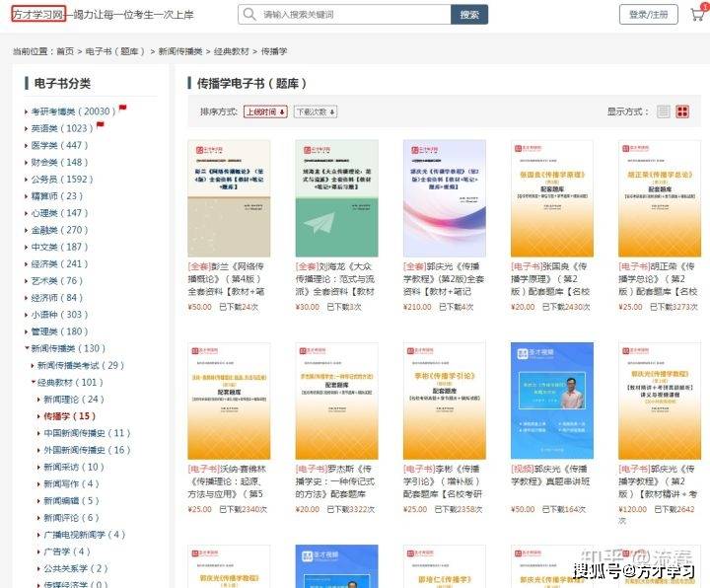Sort by 上线时间
Screen dimensions: 710x588
point(265,111)
